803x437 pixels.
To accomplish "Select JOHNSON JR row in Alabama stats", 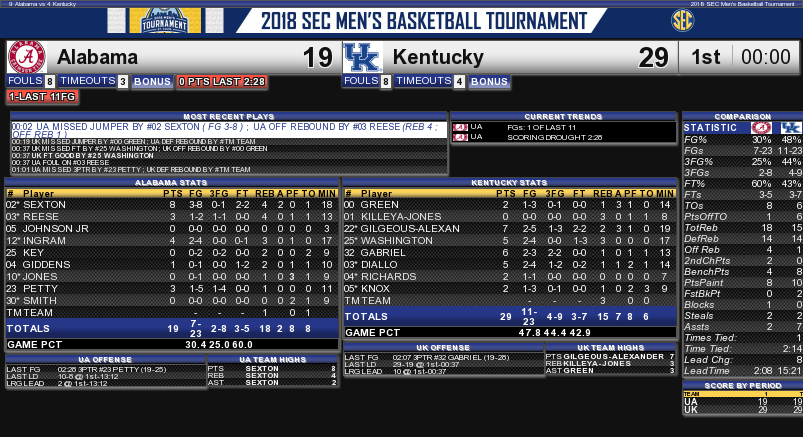I will point(172,228).
